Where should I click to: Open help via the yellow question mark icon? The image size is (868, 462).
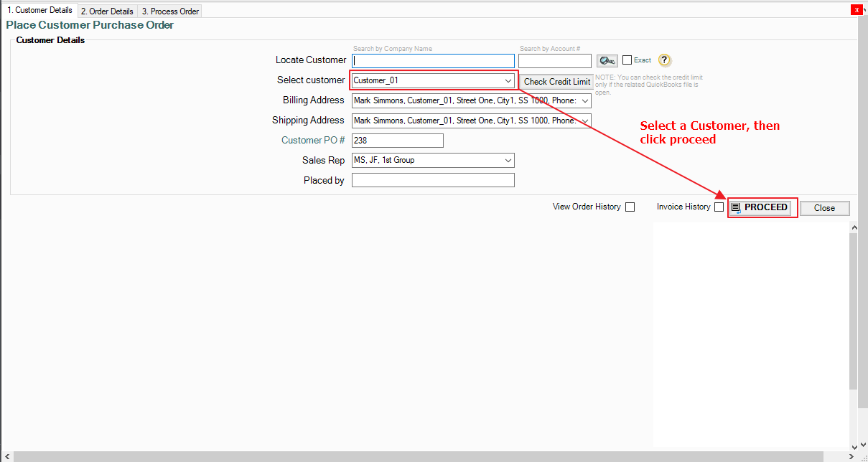[x=665, y=60]
